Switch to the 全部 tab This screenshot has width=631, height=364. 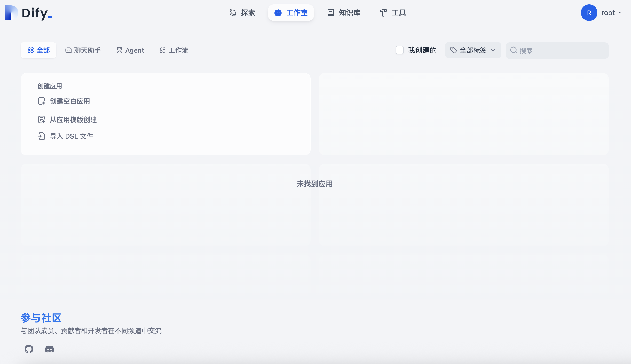pyautogui.click(x=38, y=50)
